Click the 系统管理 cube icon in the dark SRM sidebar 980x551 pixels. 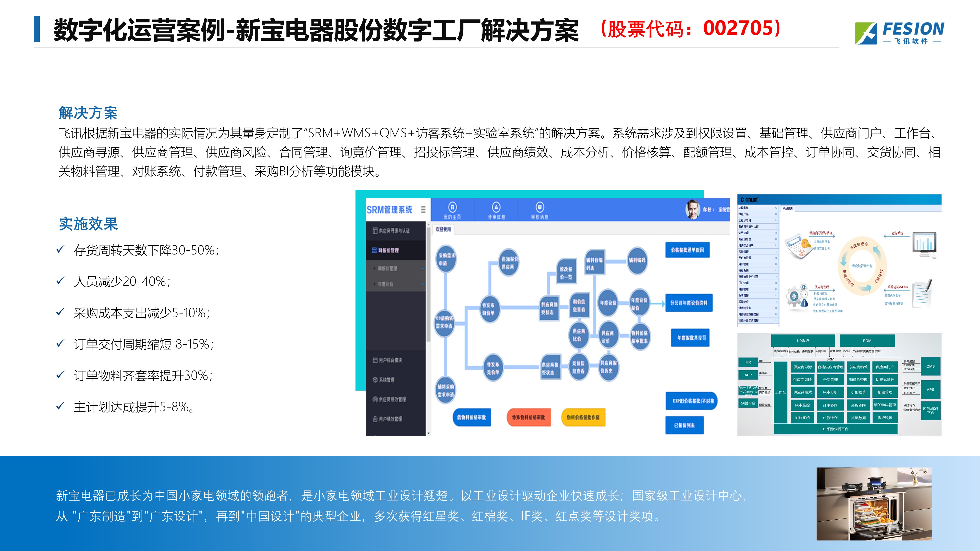click(x=375, y=380)
